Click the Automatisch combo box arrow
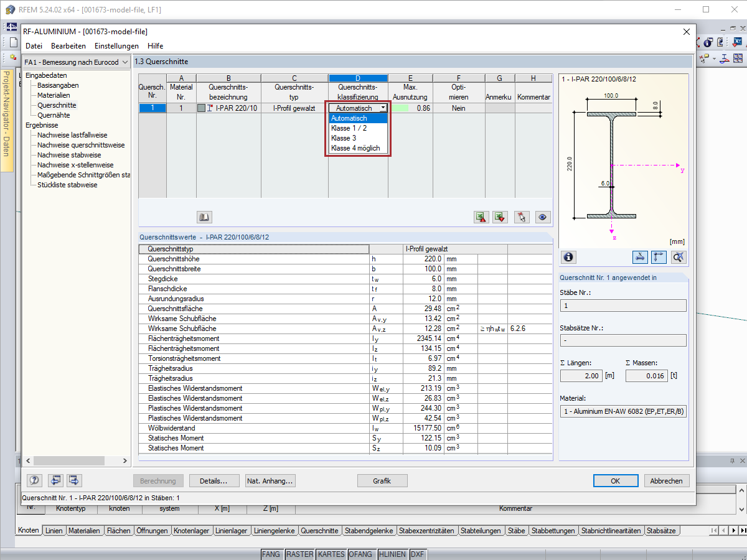 pos(383,108)
